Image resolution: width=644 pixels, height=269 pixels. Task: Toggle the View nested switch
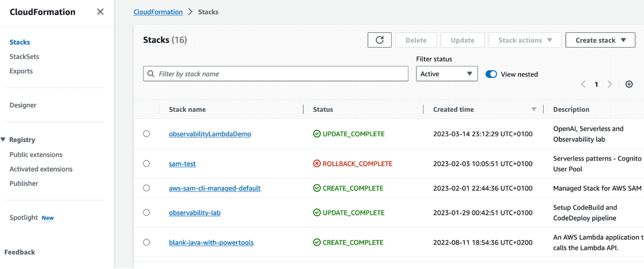coord(491,74)
